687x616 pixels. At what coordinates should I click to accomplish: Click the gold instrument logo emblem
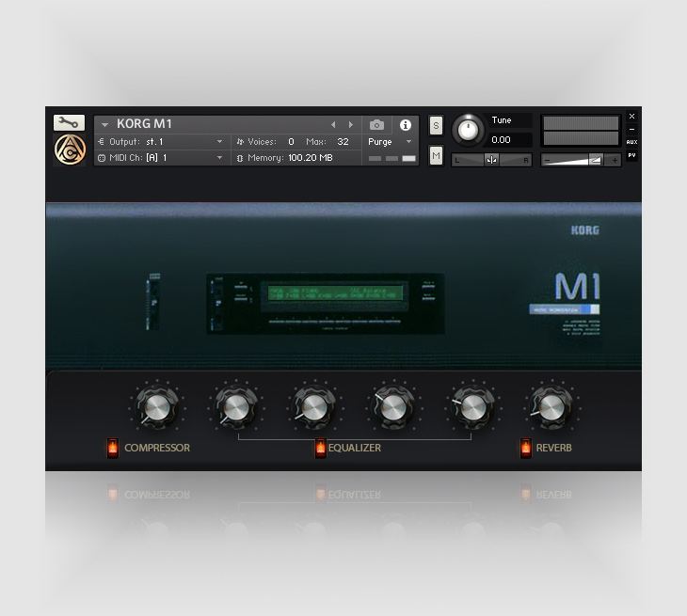[70, 150]
